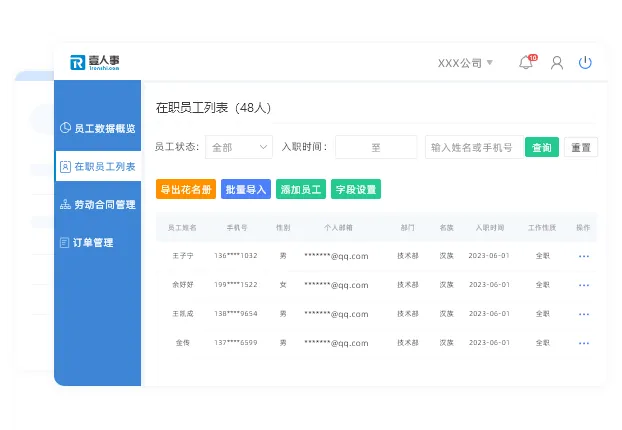This screenshot has height=430, width=622.
Task: Click the pie chart icon beside 员工数据概览
Action: click(65, 128)
